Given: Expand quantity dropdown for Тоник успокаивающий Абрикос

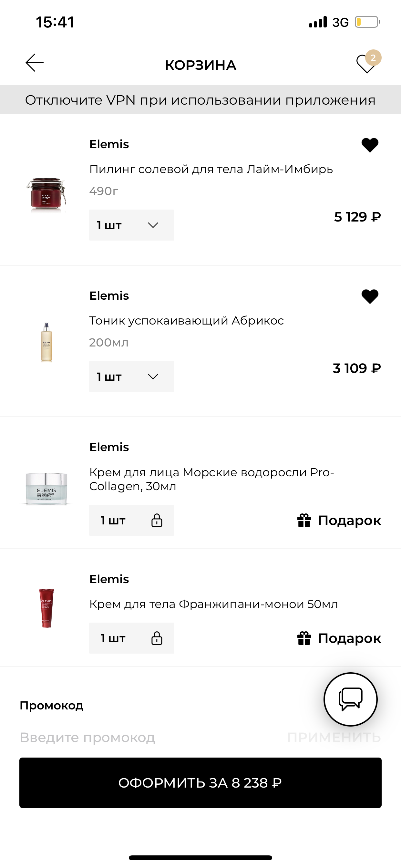Looking at the screenshot, I should 132,377.
